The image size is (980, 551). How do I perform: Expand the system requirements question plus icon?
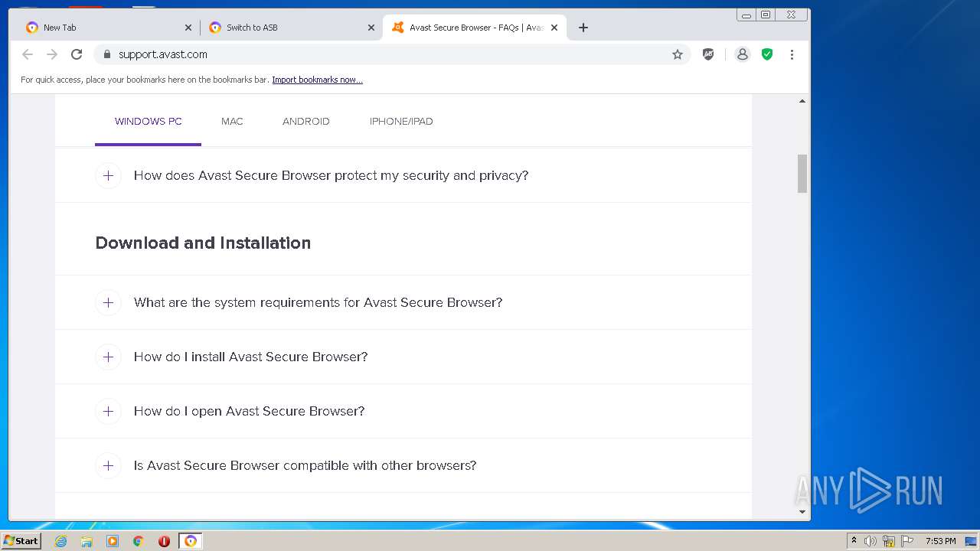point(108,302)
